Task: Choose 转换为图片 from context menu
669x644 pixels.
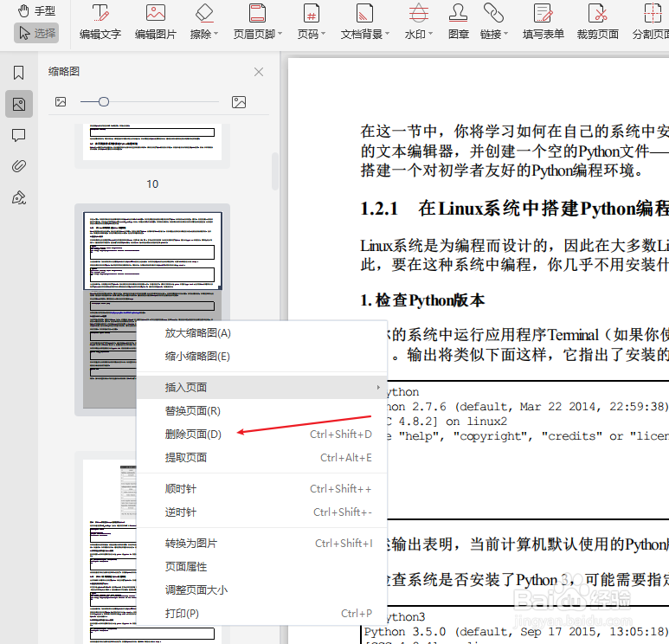Action: point(261,544)
